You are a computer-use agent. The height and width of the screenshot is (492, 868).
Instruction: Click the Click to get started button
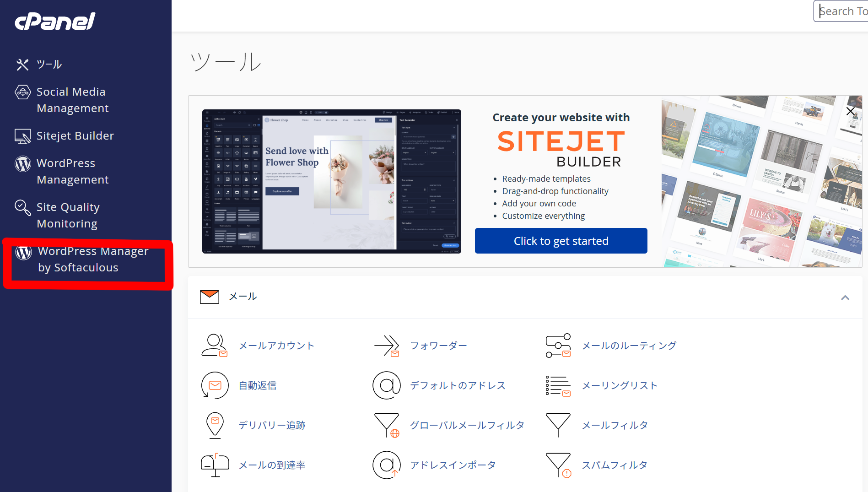(561, 241)
